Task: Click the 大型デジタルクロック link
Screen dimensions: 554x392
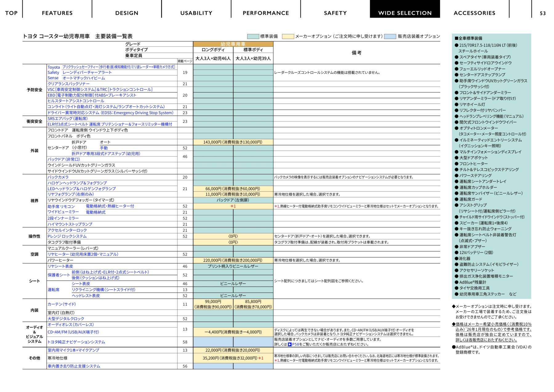Action: (x=66, y=319)
